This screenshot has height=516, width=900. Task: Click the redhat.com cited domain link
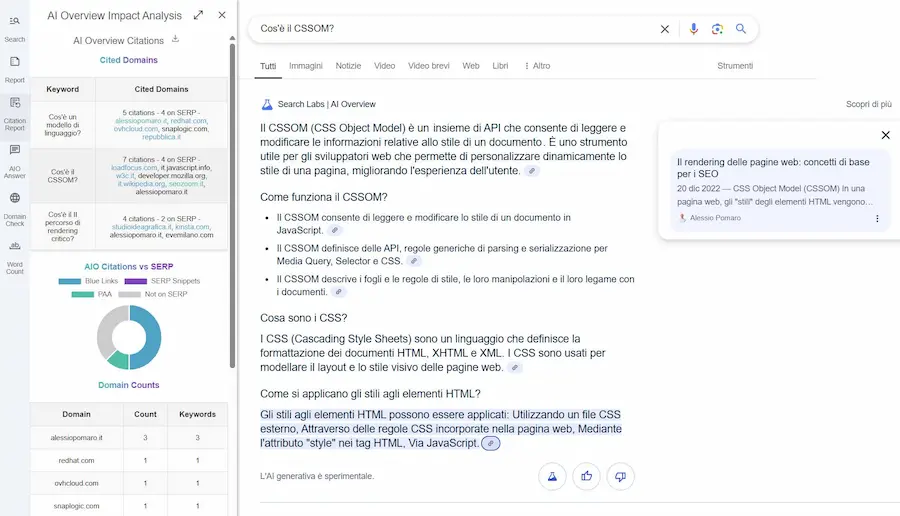coord(188,121)
